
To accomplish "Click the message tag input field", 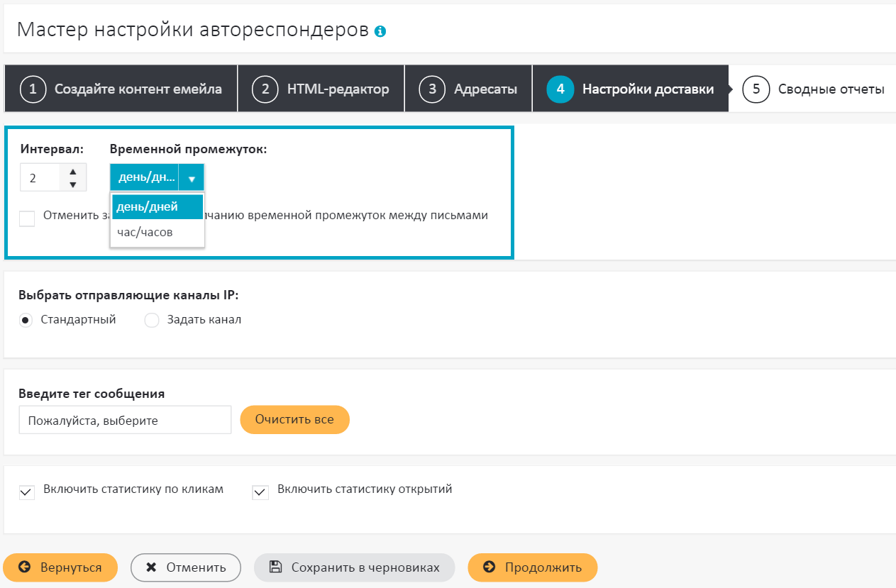I will (x=126, y=421).
